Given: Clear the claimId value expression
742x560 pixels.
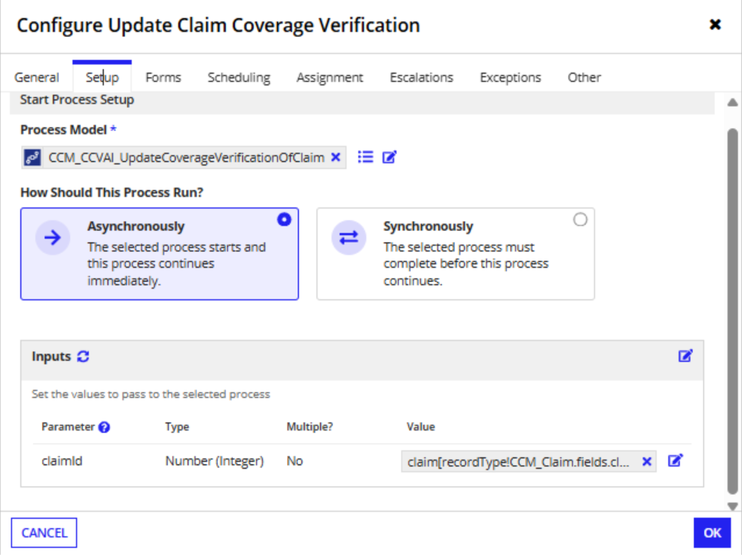Looking at the screenshot, I should [647, 462].
